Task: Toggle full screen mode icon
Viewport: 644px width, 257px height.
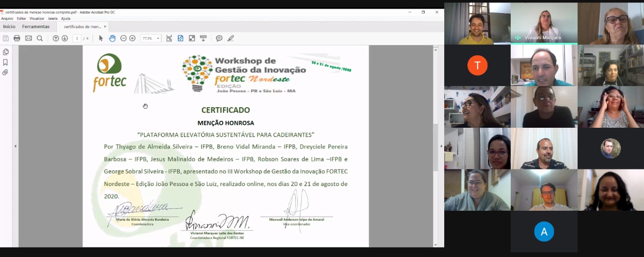Action: tap(192, 38)
